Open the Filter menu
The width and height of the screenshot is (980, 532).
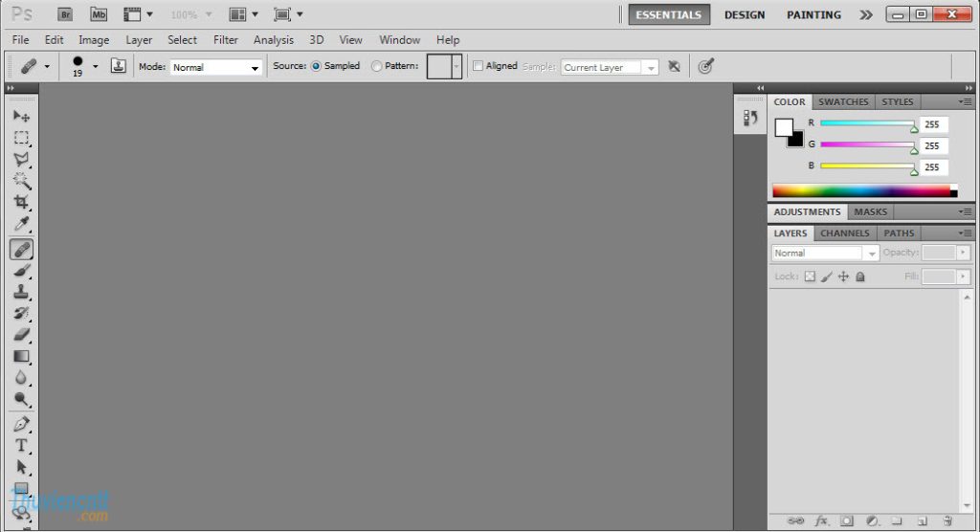[226, 39]
